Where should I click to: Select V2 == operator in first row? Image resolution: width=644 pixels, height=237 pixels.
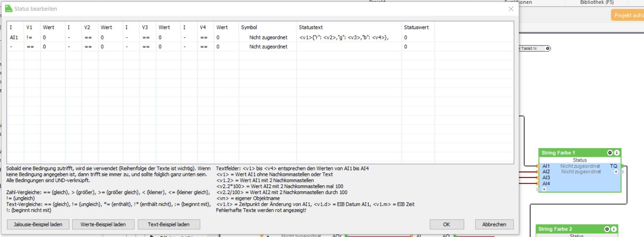[x=90, y=37]
